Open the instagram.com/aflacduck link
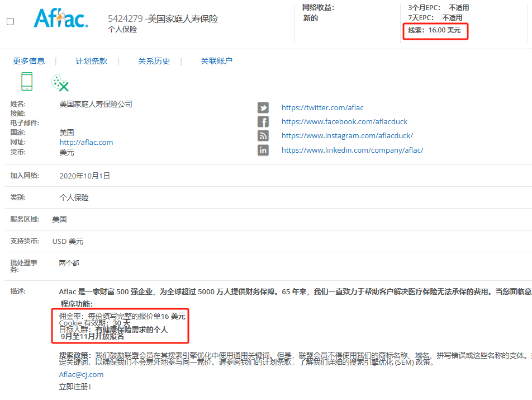Image resolution: width=532 pixels, height=400 pixels. [x=347, y=135]
